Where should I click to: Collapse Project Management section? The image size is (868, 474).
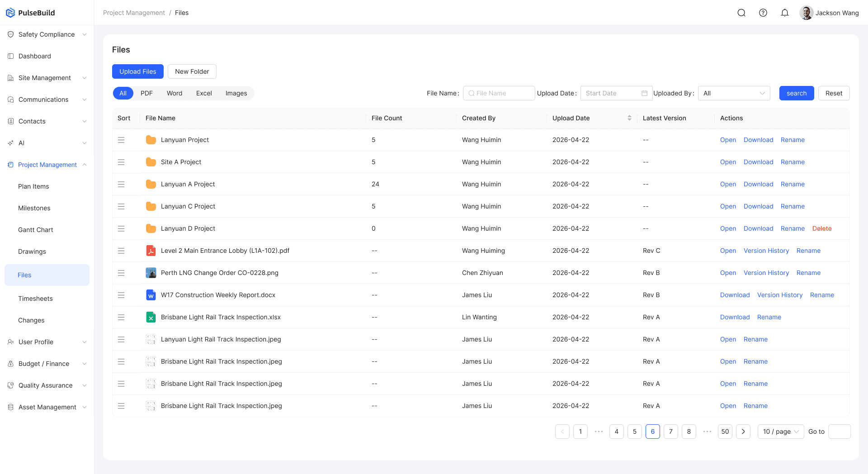pos(85,165)
